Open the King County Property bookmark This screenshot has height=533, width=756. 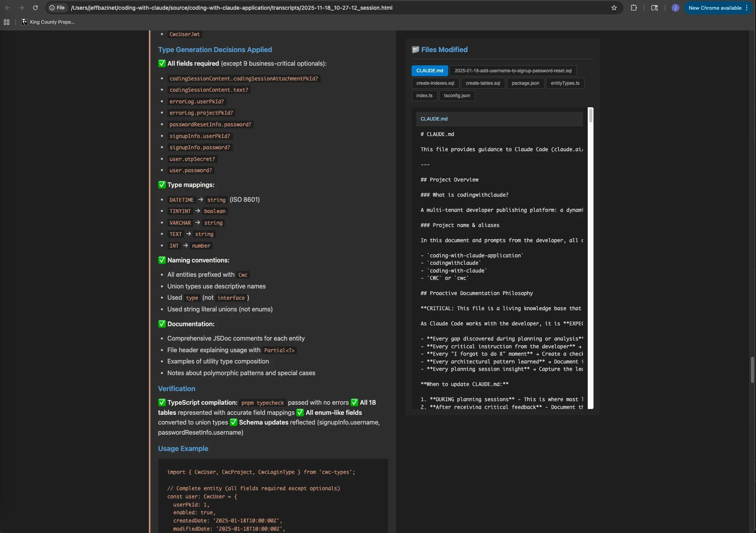(x=48, y=22)
